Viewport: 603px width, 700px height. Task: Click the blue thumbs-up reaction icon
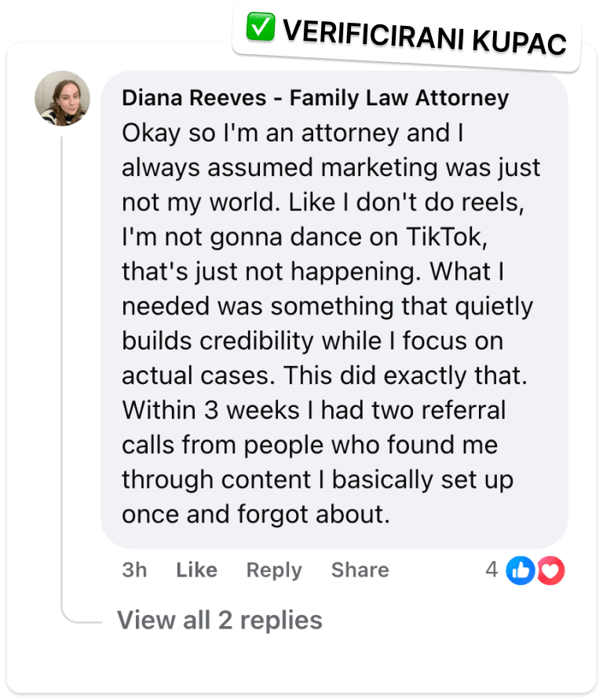(520, 570)
